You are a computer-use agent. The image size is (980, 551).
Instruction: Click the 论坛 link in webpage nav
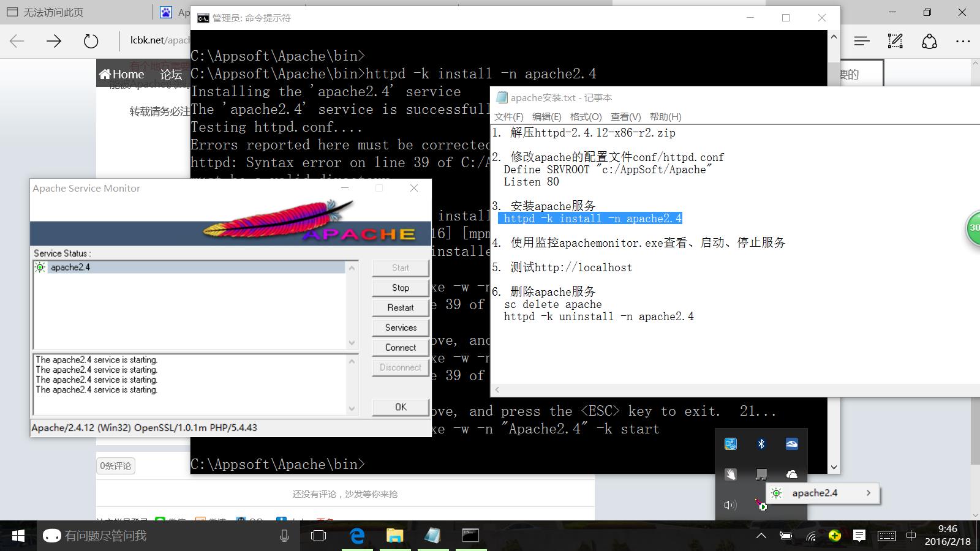click(171, 74)
